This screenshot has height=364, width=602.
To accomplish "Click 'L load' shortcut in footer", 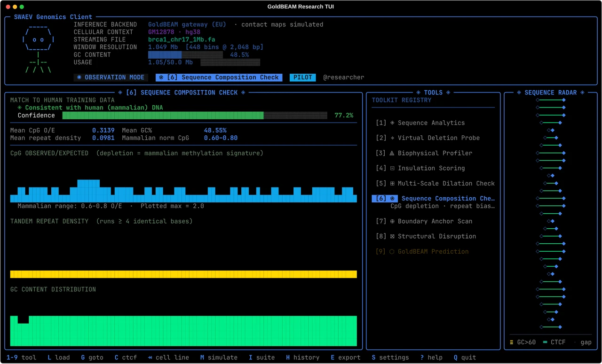I will 59,357.
